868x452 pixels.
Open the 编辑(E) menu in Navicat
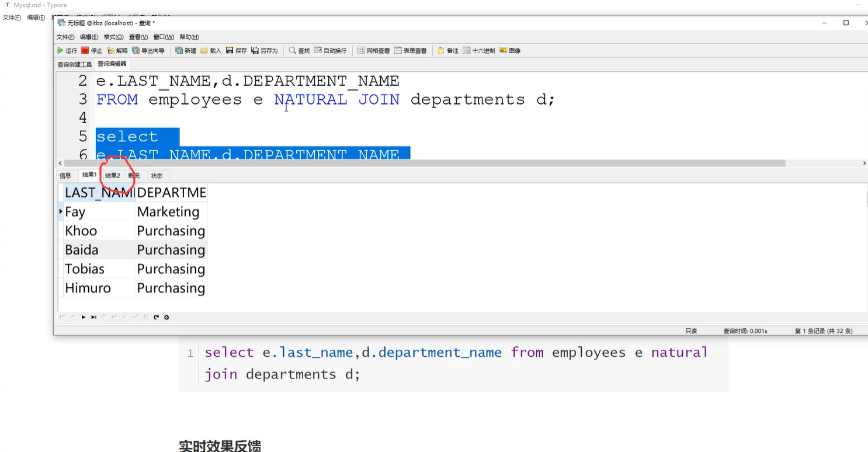(89, 37)
